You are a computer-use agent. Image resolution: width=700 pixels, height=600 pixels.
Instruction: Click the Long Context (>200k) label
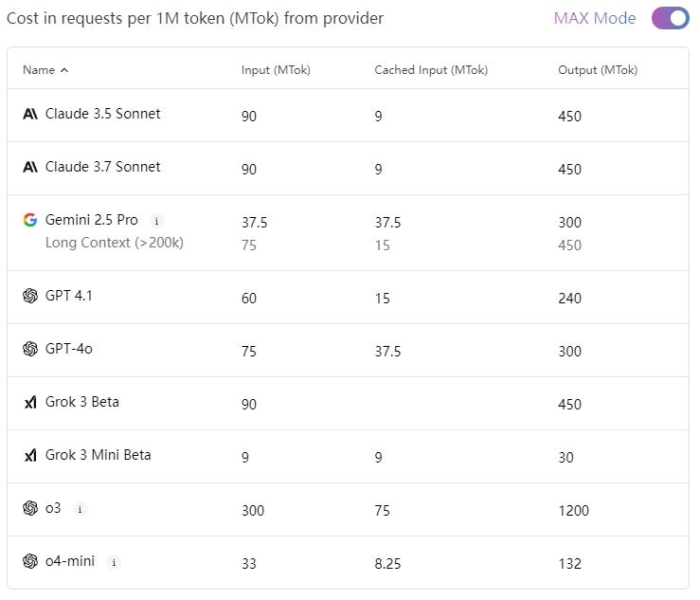click(115, 243)
